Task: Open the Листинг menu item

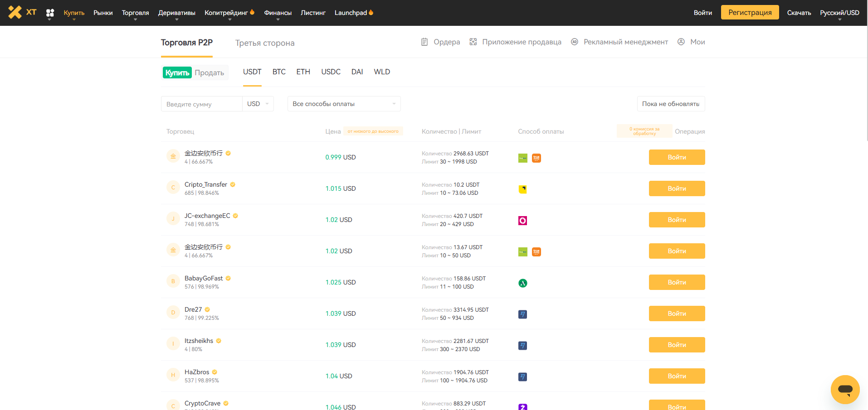Action: click(x=313, y=13)
